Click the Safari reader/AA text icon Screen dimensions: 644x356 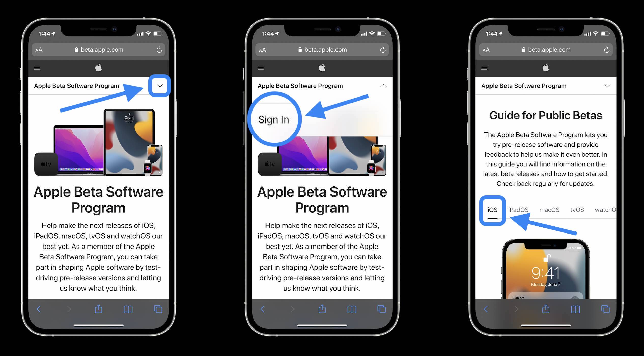click(43, 49)
